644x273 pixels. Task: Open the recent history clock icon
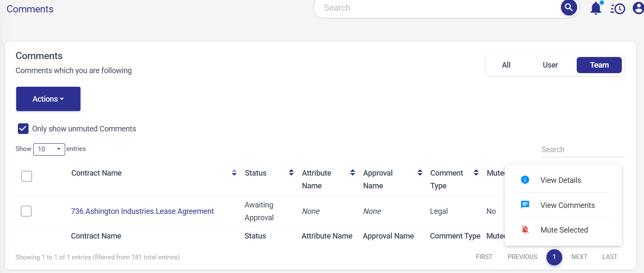pyautogui.click(x=618, y=9)
